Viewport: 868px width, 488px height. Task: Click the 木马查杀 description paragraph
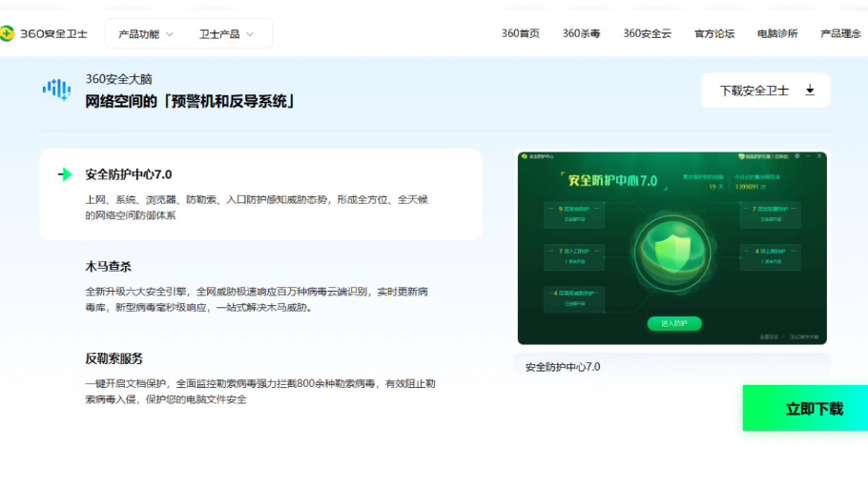[x=257, y=299]
